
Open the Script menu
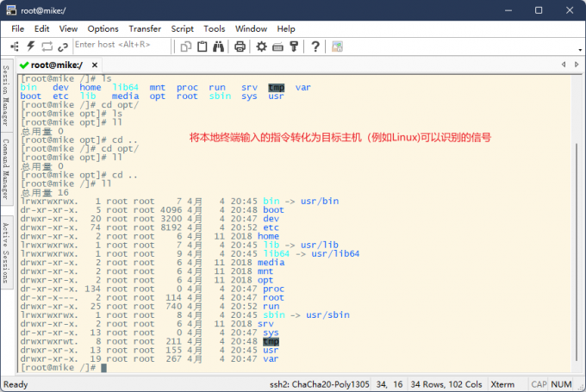coord(183,28)
